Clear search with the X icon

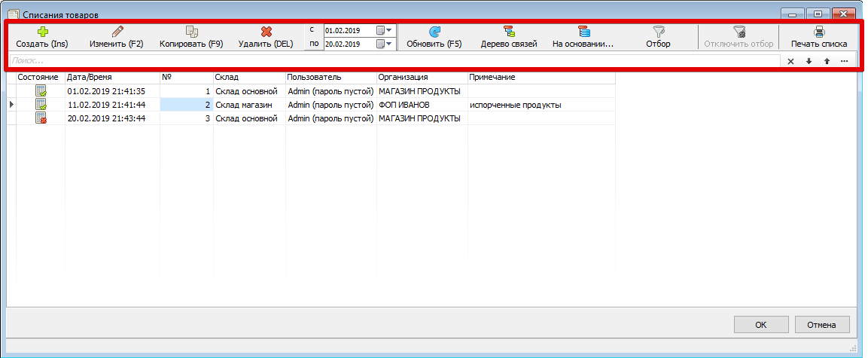[x=791, y=61]
